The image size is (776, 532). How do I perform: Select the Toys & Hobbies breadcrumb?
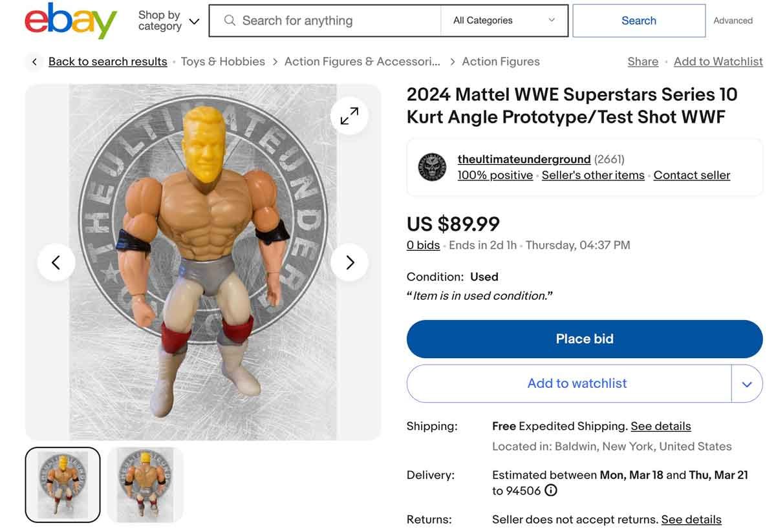pos(222,61)
